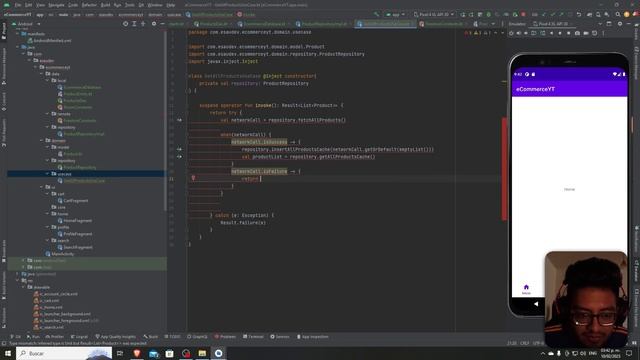Open the Terminal tool window

coord(253,337)
